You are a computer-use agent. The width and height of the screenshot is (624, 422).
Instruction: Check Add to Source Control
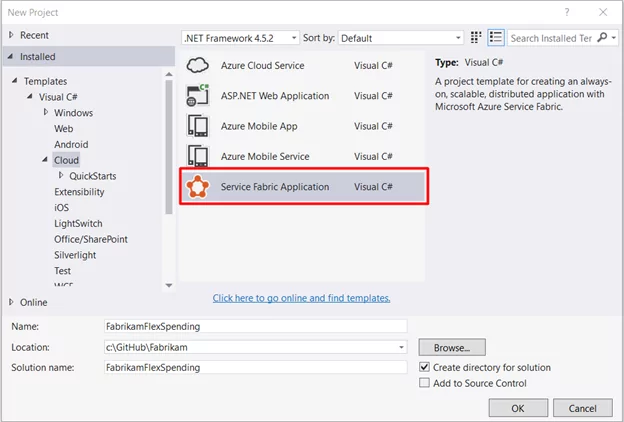coord(425,383)
